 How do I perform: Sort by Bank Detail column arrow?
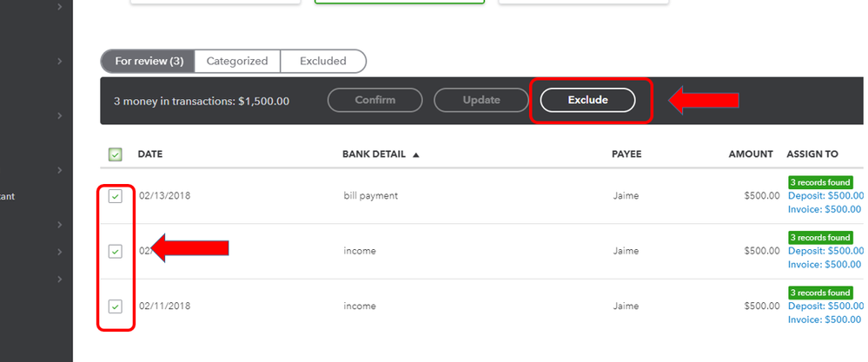416,155
